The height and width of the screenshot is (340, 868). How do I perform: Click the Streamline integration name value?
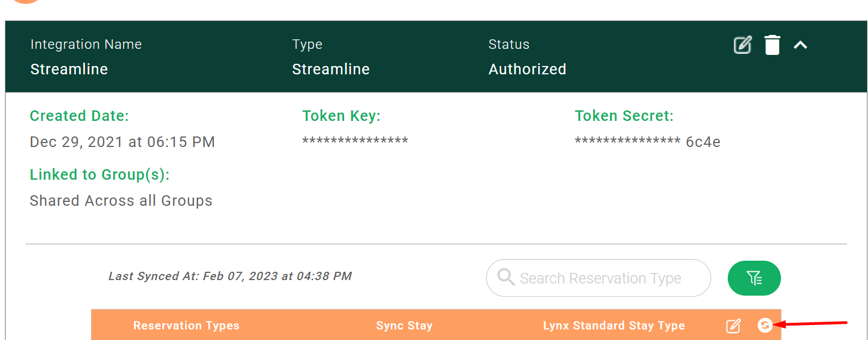[x=69, y=69]
